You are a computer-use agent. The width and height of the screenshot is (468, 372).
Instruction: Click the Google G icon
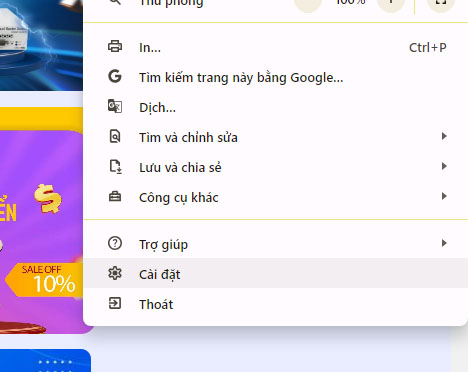pyautogui.click(x=115, y=76)
